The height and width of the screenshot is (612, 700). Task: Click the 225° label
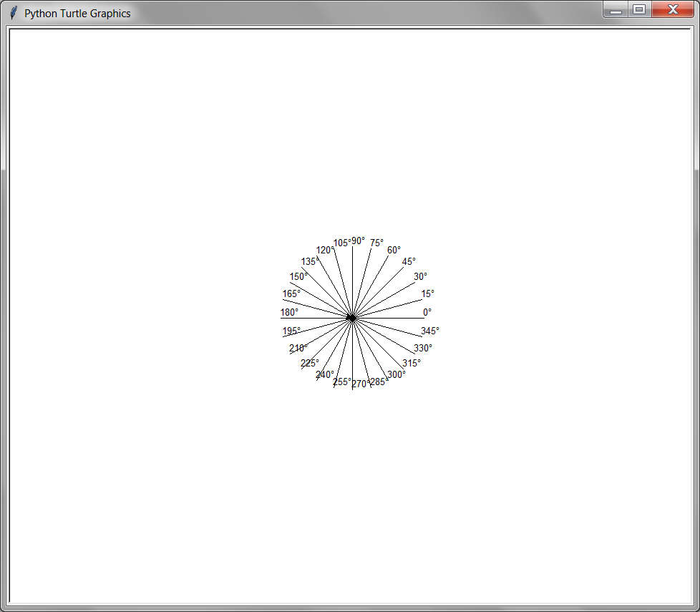pos(310,363)
